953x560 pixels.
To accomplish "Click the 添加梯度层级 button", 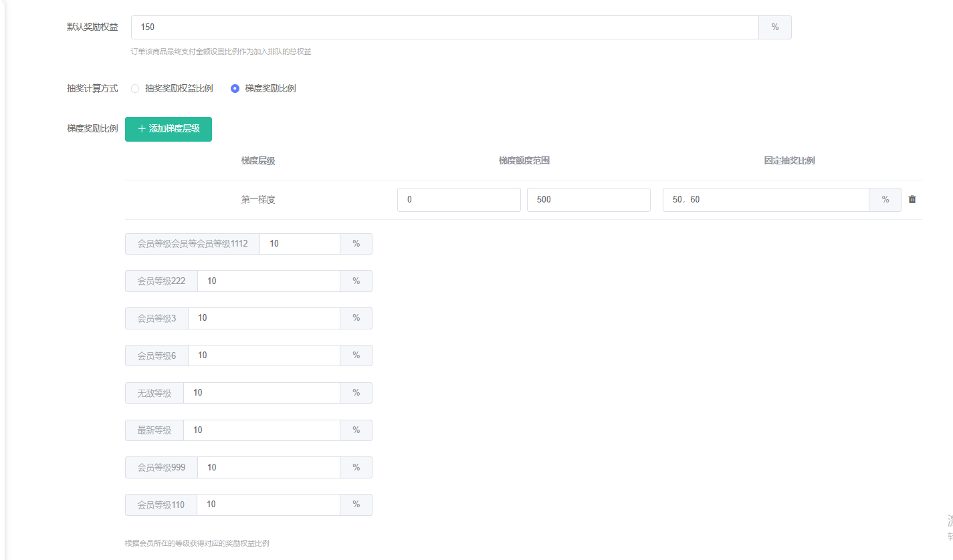I will click(x=169, y=128).
